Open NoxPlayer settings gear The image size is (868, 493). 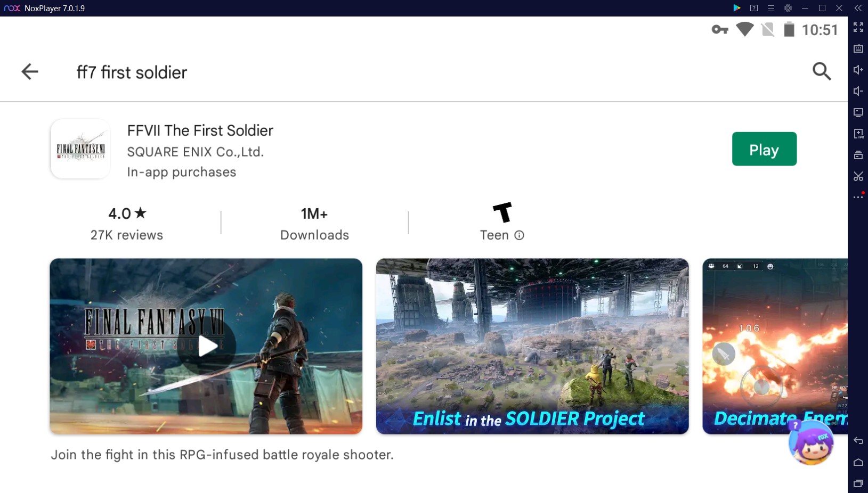click(788, 8)
